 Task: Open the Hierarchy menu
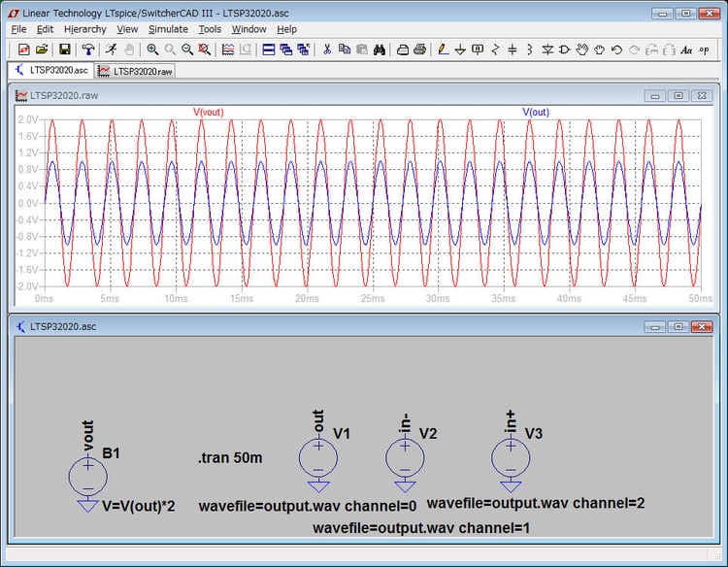[x=84, y=29]
